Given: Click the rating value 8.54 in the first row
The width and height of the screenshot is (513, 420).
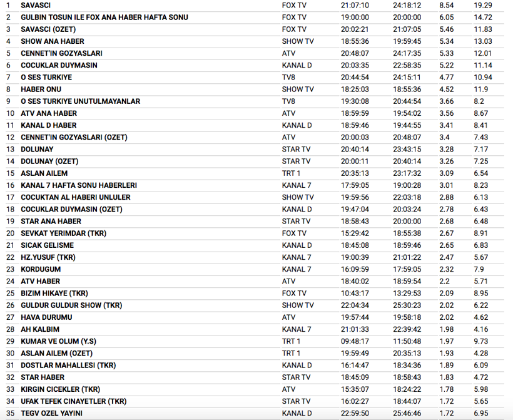Looking at the screenshot, I should tap(447, 5).
